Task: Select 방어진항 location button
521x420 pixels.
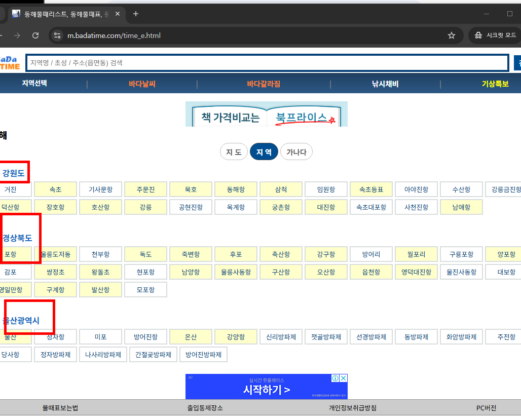Action: (x=145, y=336)
